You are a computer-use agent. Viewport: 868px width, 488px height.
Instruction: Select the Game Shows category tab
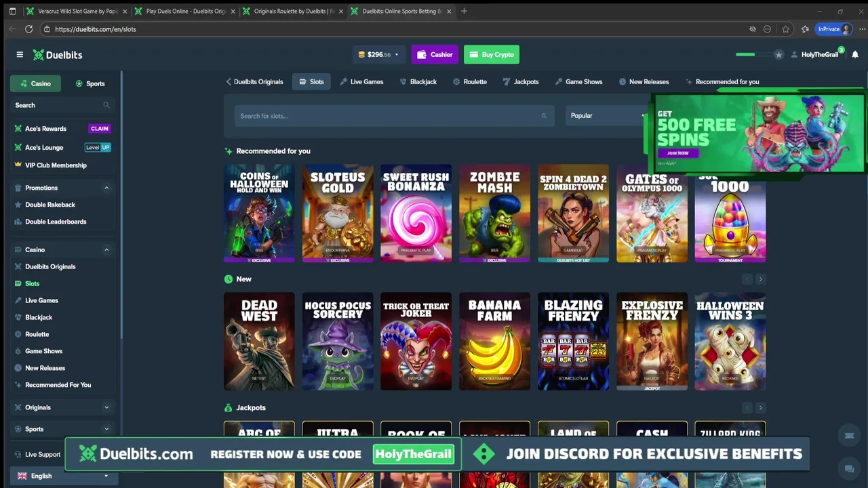578,82
